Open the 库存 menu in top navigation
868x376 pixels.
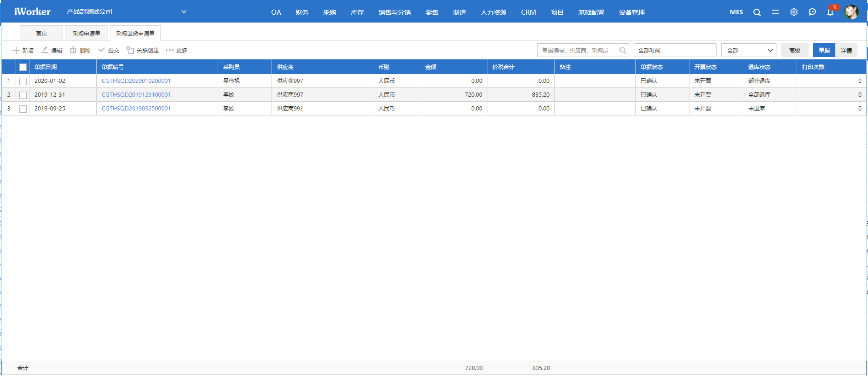357,12
